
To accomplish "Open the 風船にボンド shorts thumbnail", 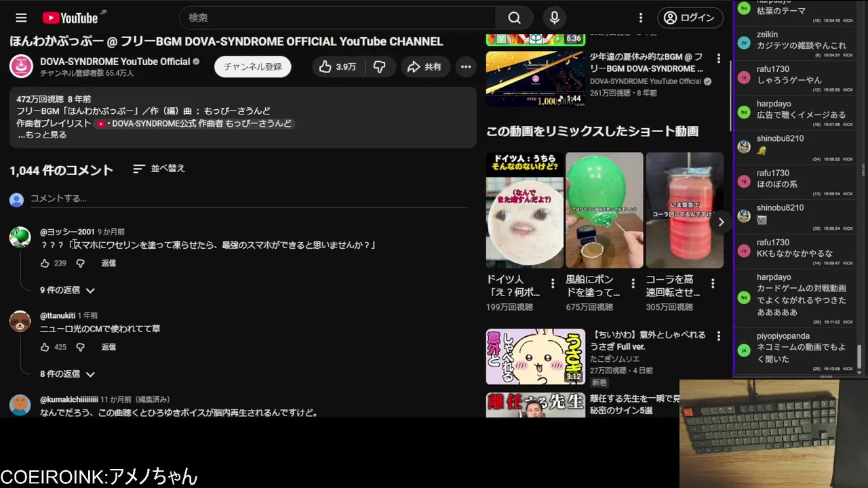I will click(604, 210).
